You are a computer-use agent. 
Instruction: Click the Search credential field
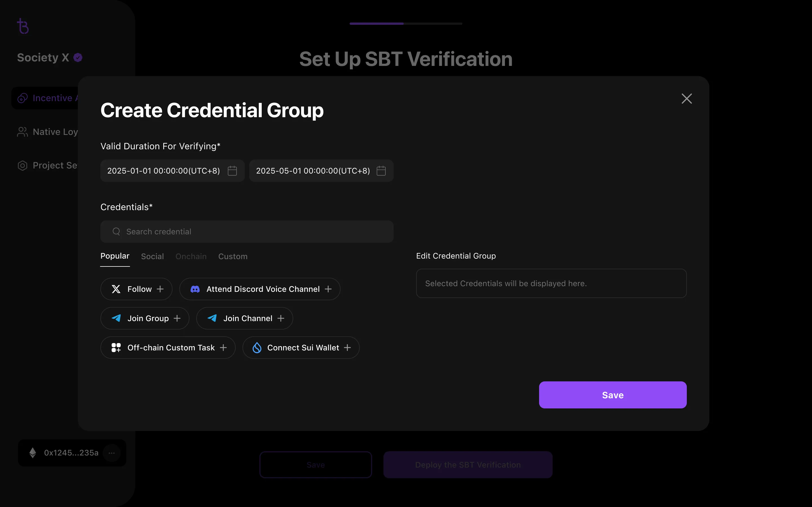click(x=247, y=232)
